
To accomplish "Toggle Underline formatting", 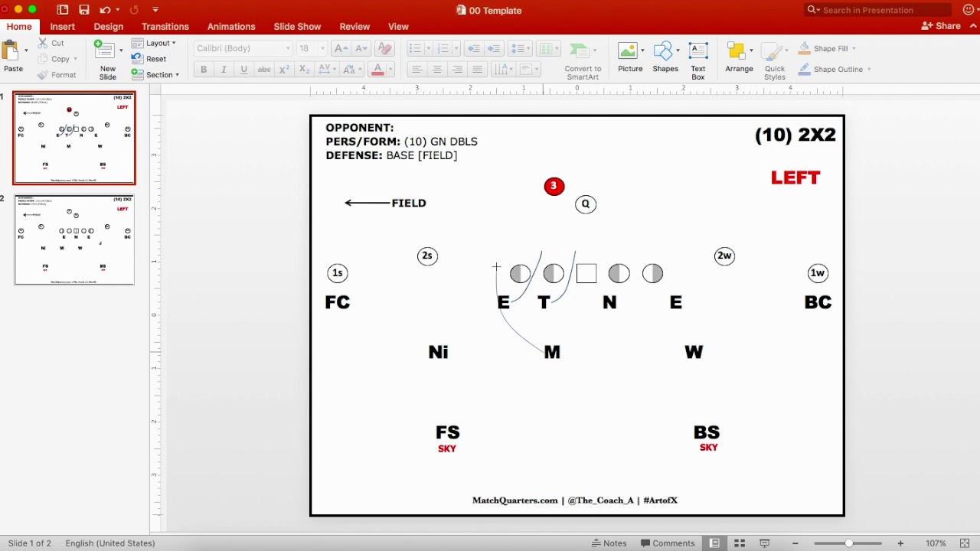I will (243, 69).
